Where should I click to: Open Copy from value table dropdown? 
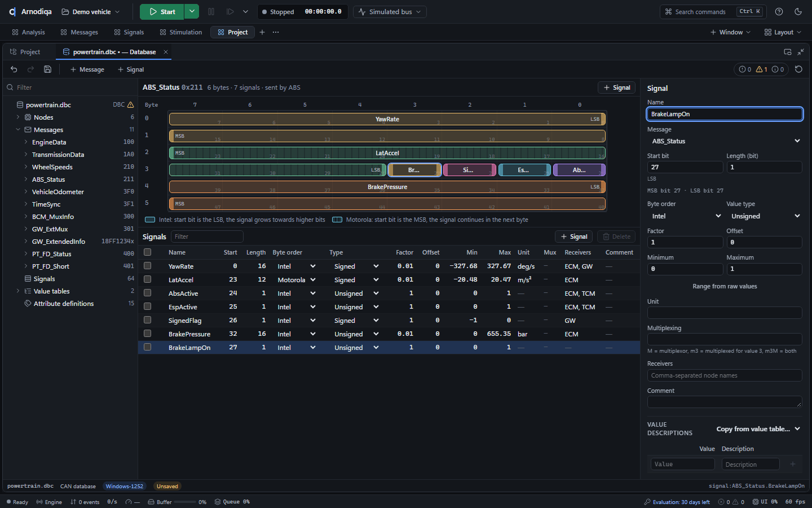758,429
